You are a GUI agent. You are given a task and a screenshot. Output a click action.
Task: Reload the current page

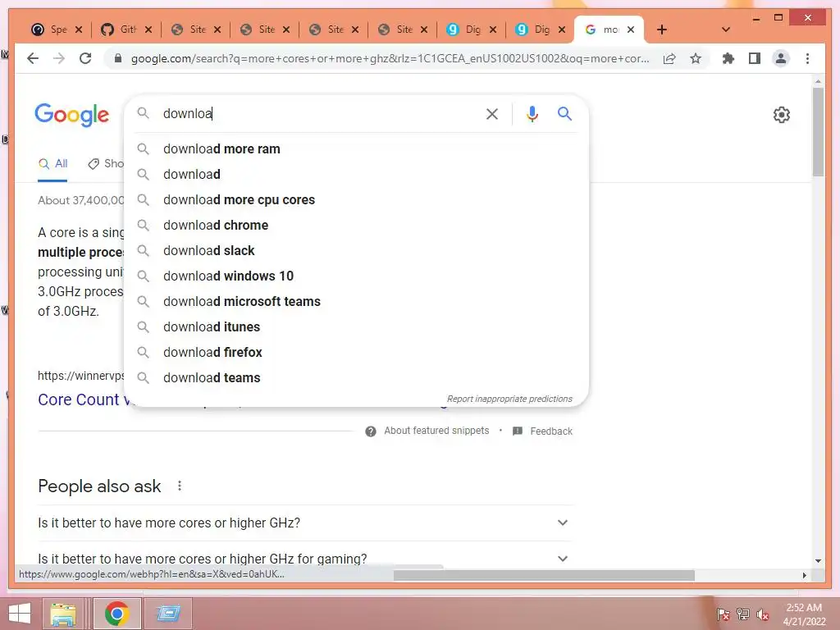pos(85,58)
